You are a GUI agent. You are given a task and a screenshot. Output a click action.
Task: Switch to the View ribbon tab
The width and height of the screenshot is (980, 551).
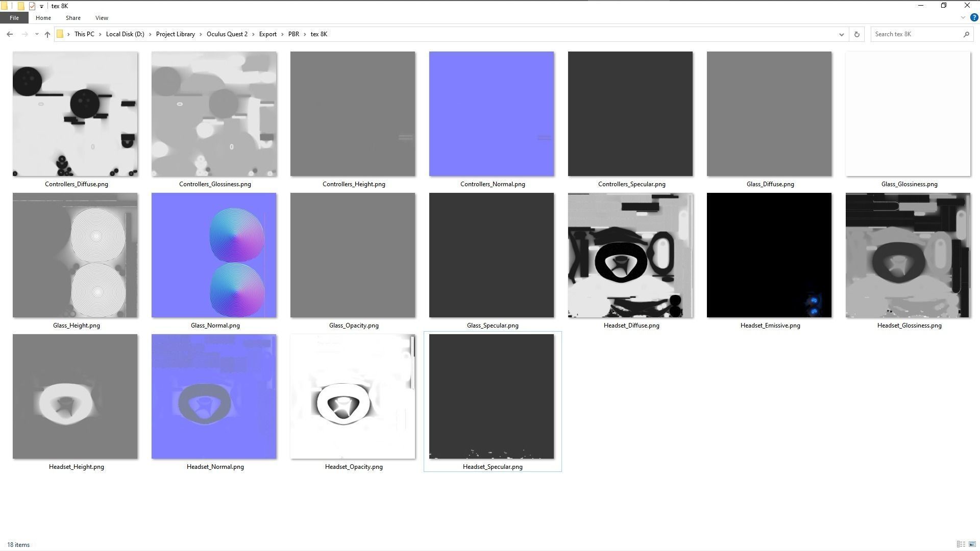click(x=102, y=18)
